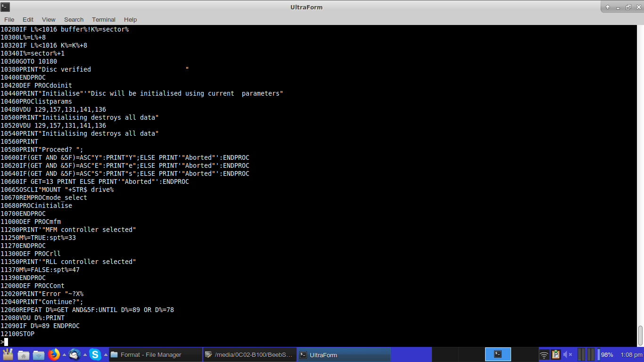This screenshot has width=644, height=362.
Task: Expand the arrow next to Firefox launcher
Action: tap(64, 354)
